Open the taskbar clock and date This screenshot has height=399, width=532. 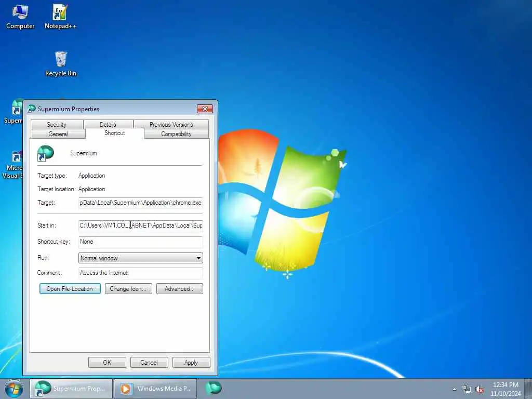pos(506,389)
